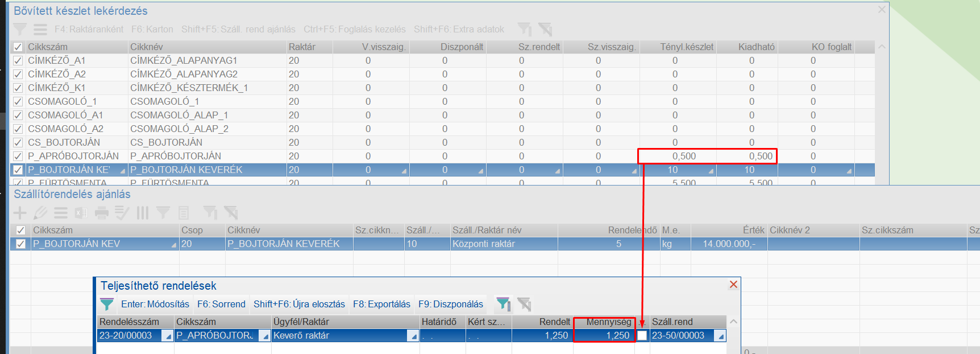
Task: Open dropdown arrow of KO foglalt selected cell
Action: point(849,171)
